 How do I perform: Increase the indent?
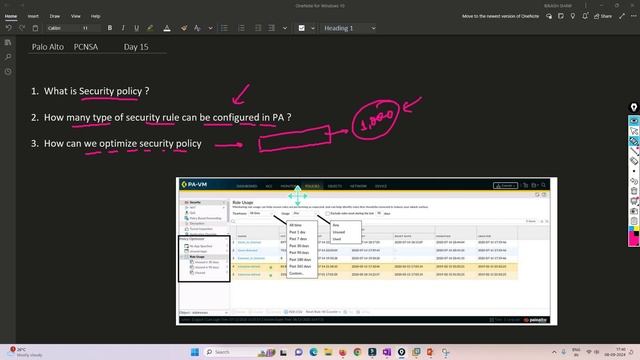(x=271, y=28)
